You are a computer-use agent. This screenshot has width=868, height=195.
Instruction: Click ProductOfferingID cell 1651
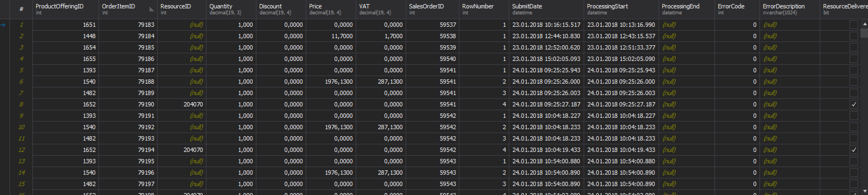point(66,25)
